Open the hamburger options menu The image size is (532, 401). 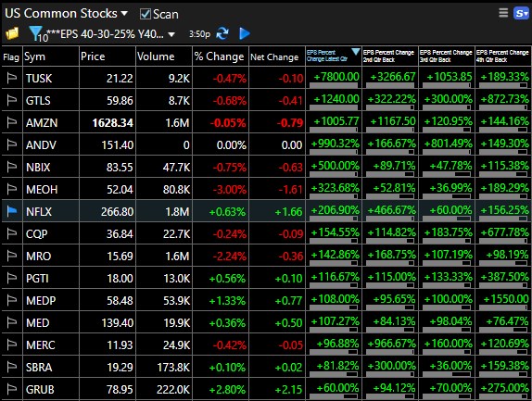[x=503, y=13]
